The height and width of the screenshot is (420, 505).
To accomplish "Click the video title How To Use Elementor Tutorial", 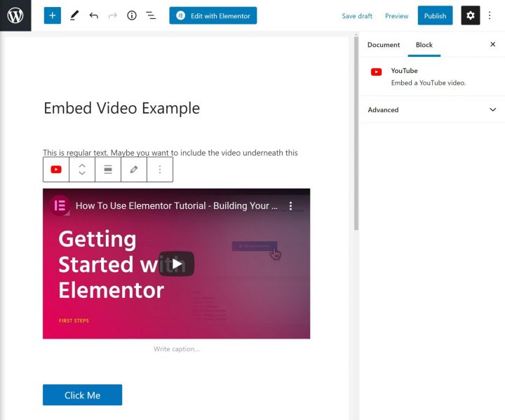I will (176, 205).
